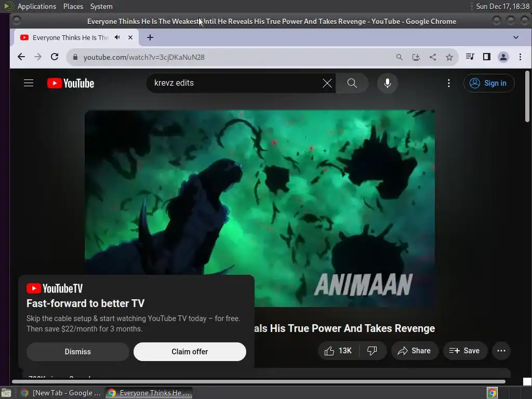Open Chrome profile avatar
This screenshot has height=399, width=532.
tap(503, 57)
